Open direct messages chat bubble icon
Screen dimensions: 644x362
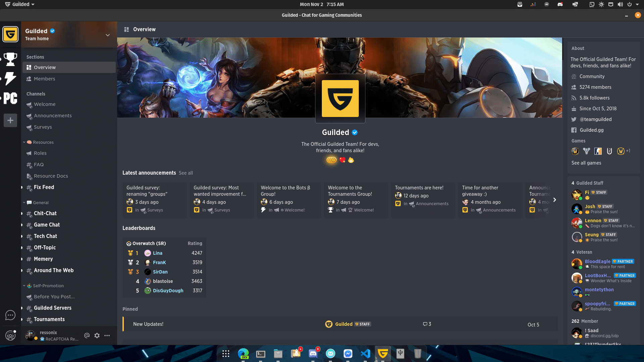[10, 315]
